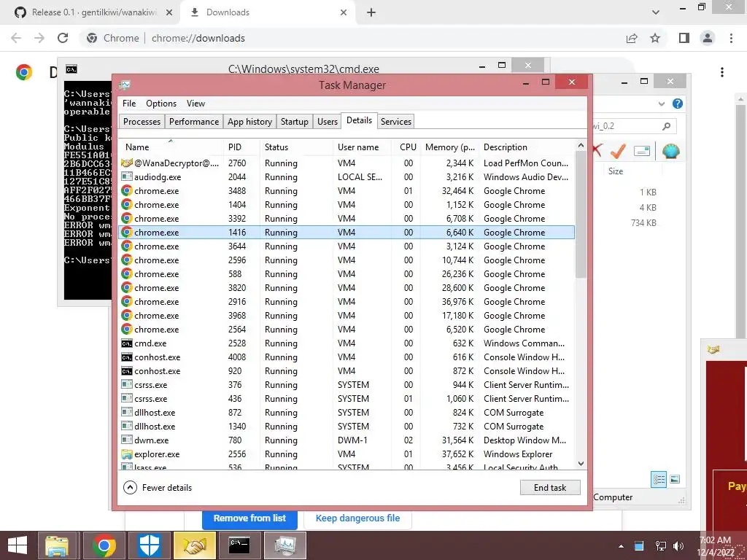The width and height of the screenshot is (747, 560).
Task: Open Chrome three-dot menu
Action: click(x=731, y=38)
